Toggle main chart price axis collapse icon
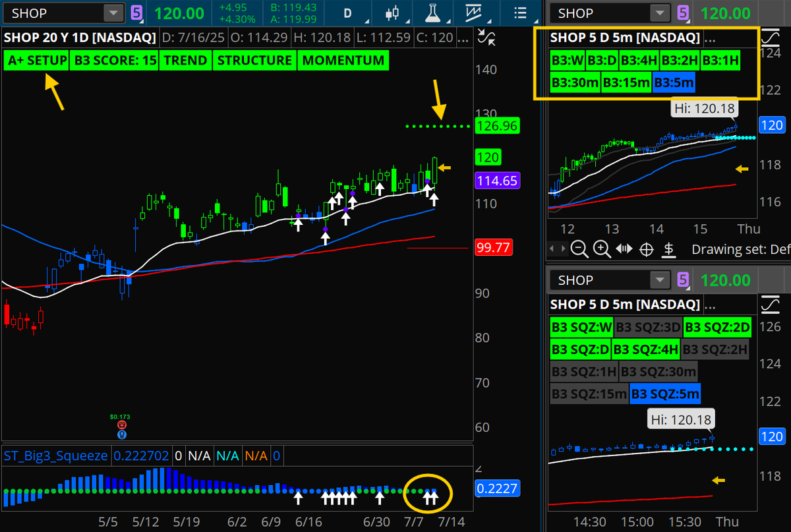The image size is (791, 532). click(486, 38)
